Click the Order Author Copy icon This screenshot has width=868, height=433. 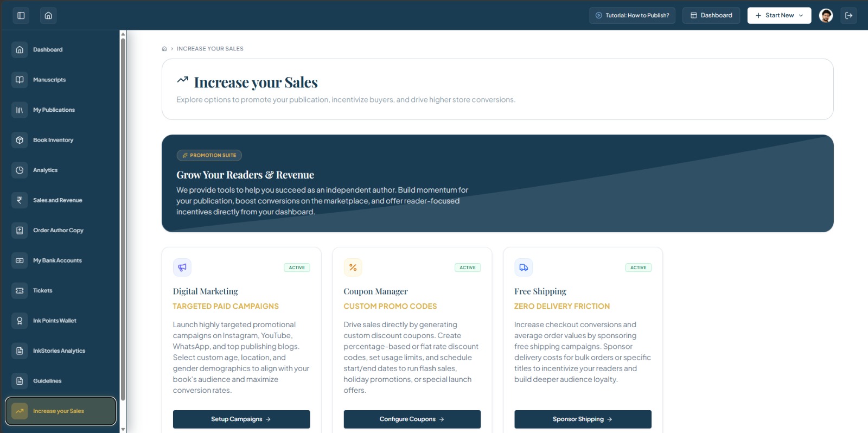[20, 230]
